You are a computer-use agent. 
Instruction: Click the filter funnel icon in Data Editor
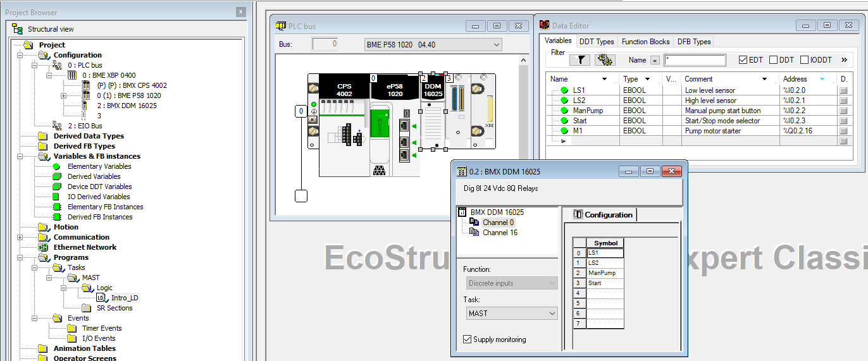pyautogui.click(x=579, y=60)
